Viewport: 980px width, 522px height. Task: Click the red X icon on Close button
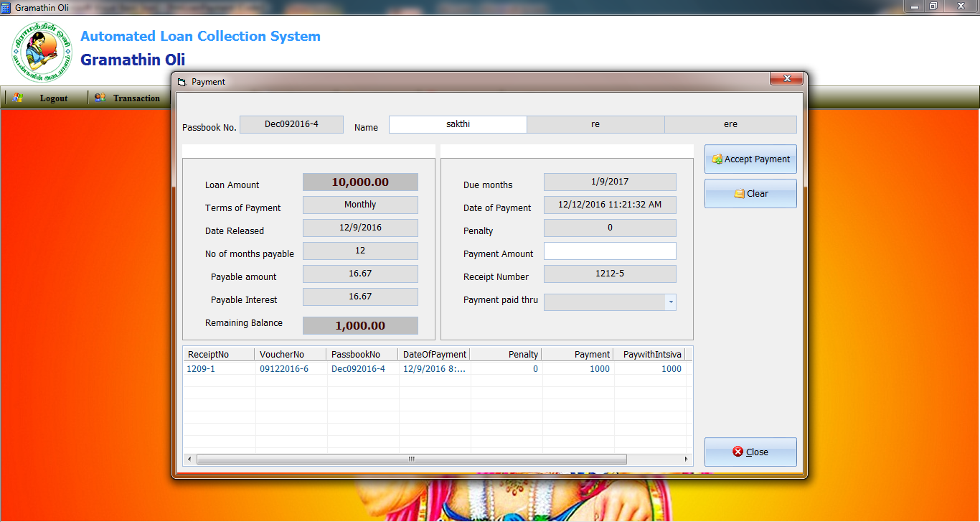(737, 452)
